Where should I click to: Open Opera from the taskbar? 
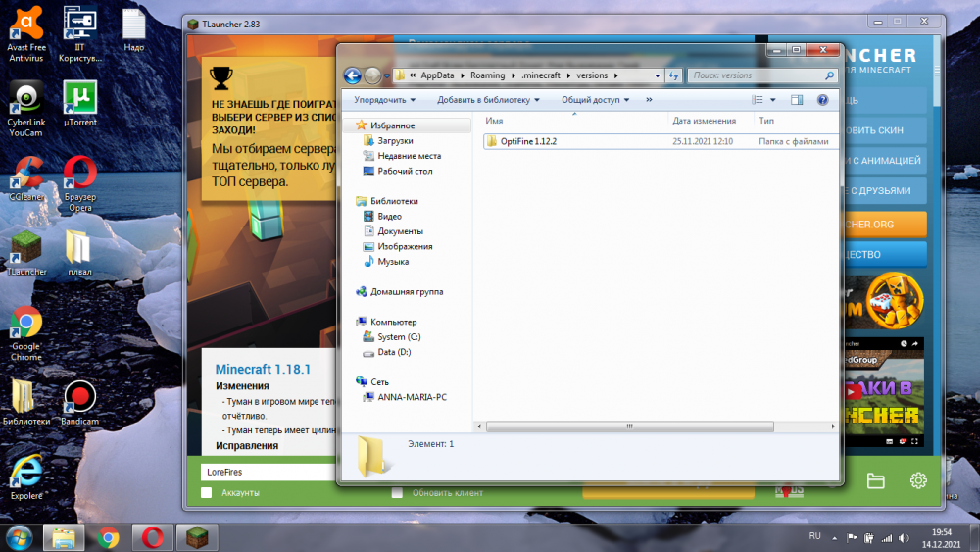coord(153,537)
